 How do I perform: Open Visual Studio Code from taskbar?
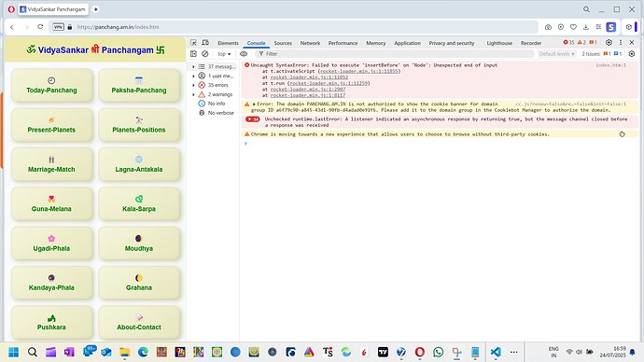496,352
